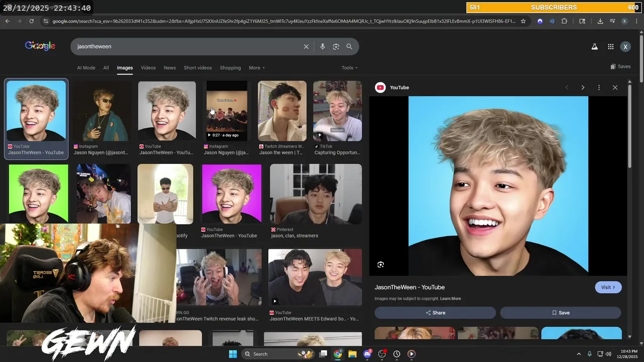
Task: Switch to the Short videos tab
Action: (x=198, y=68)
